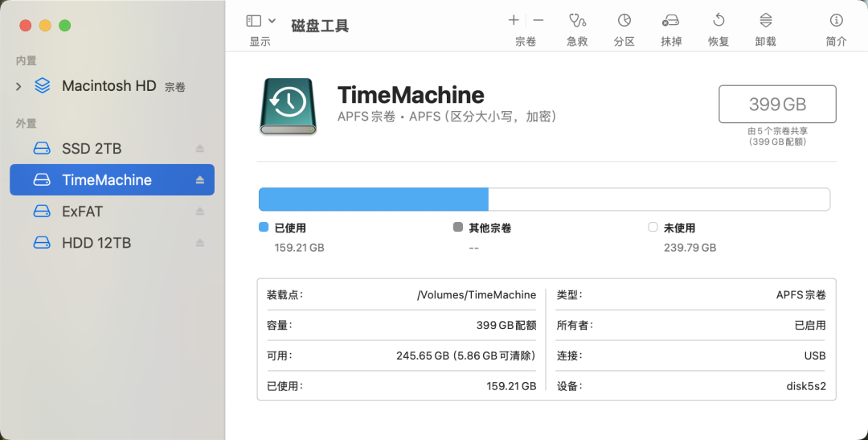Add a volume with the plus button
Image resolution: width=868 pixels, height=440 pixels.
pos(514,20)
